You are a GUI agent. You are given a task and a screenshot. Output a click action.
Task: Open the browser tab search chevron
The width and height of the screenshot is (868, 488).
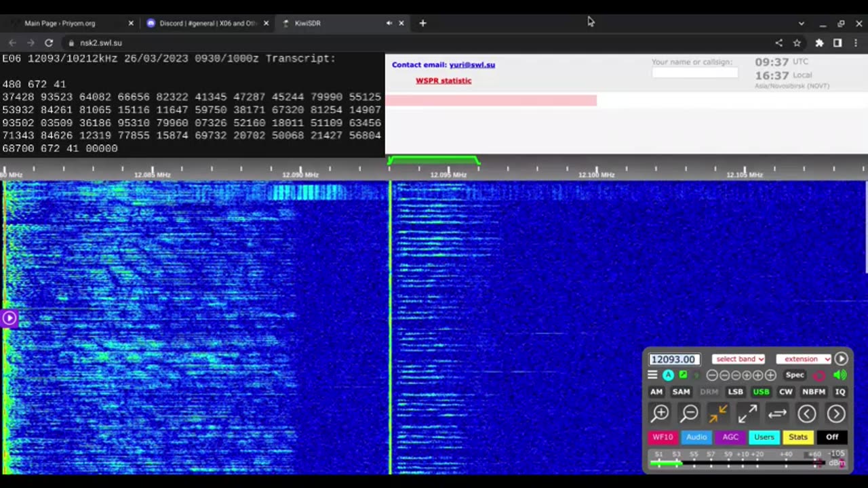click(x=801, y=23)
